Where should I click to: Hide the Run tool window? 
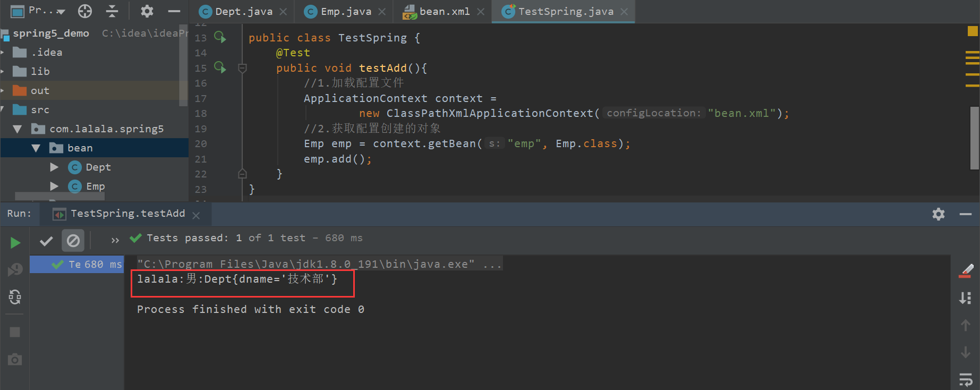(x=966, y=214)
